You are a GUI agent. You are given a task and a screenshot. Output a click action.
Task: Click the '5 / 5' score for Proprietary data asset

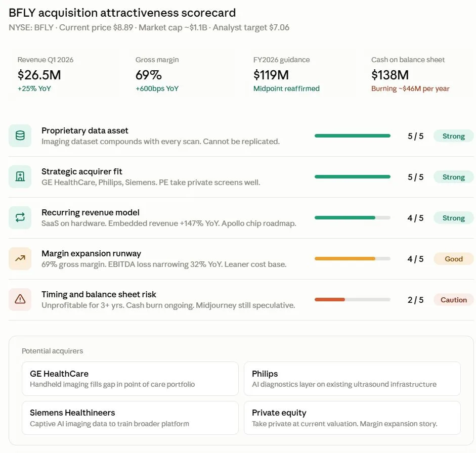point(415,136)
